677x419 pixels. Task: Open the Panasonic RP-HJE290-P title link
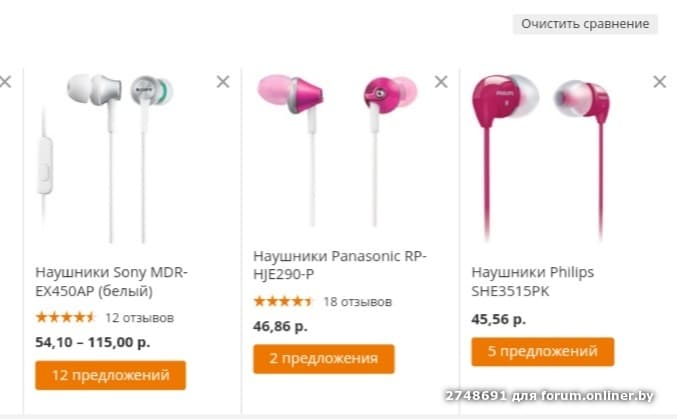(339, 264)
